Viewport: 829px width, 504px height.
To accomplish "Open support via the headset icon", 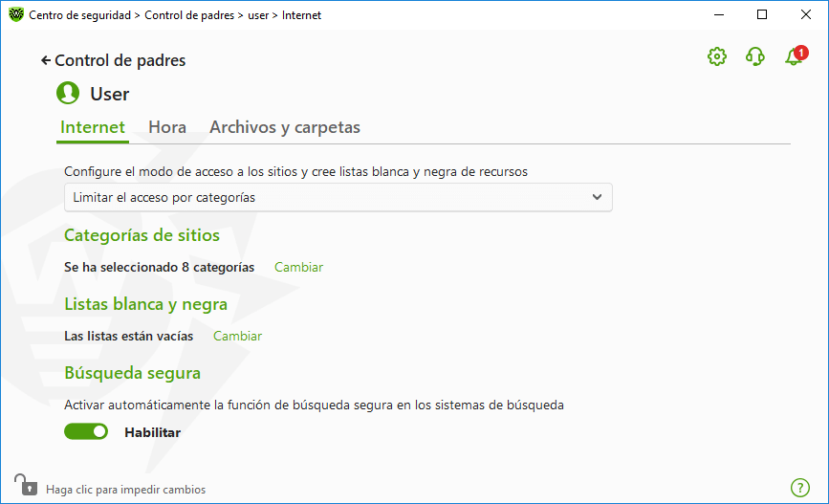I will (755, 56).
